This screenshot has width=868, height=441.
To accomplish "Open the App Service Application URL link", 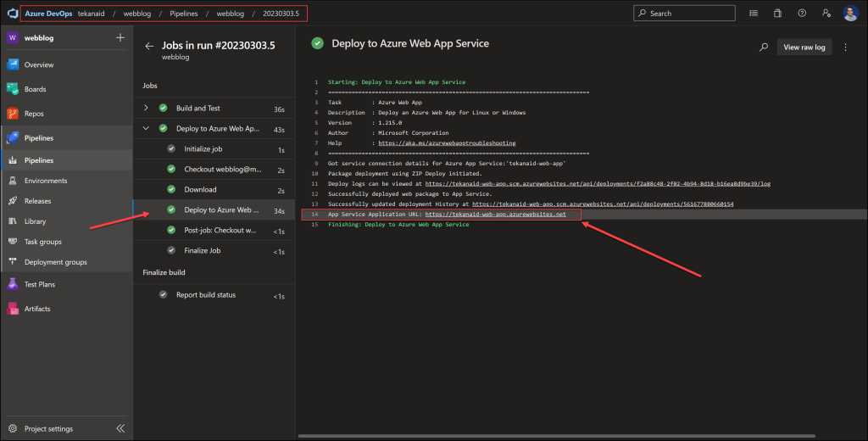I will pyautogui.click(x=495, y=214).
